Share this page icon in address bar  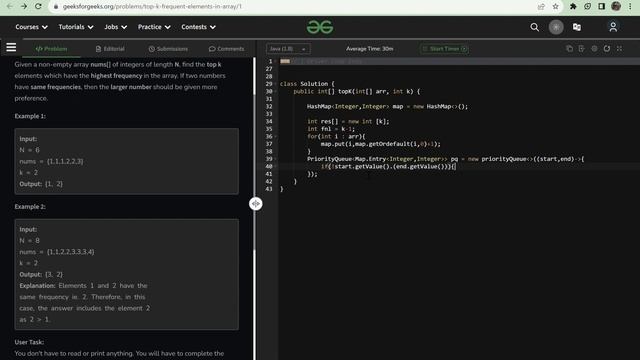[541, 7]
